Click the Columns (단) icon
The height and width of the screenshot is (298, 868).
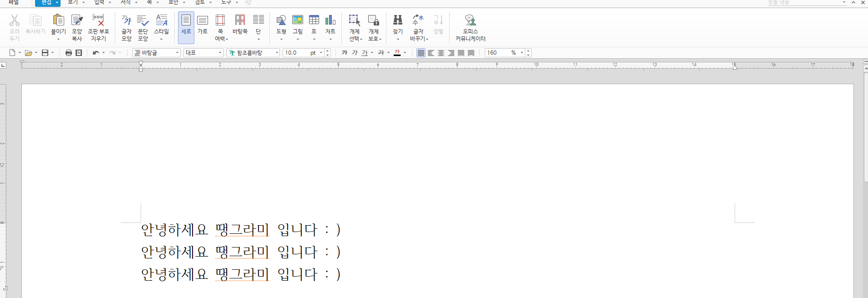click(x=259, y=20)
